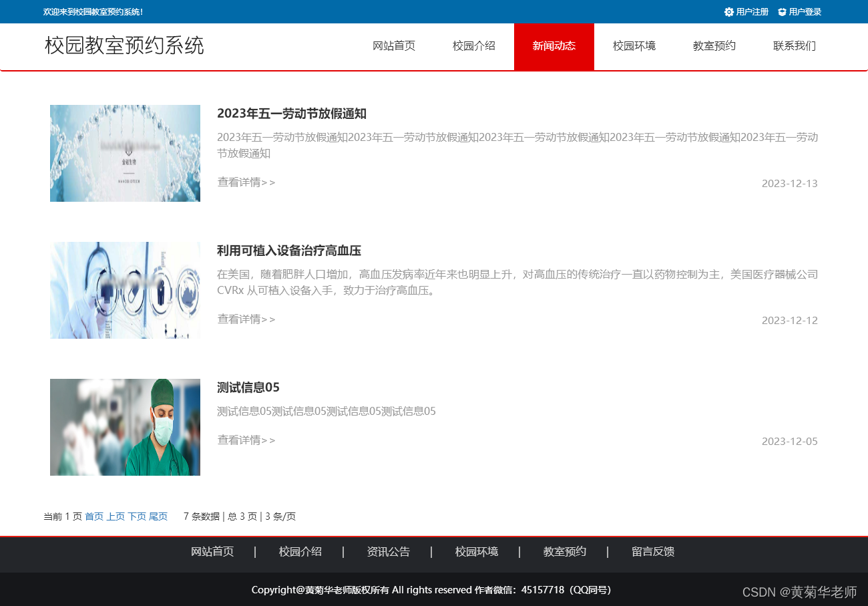Click the icon beside 用户登录
This screenshot has width=868, height=606.
[x=783, y=11]
